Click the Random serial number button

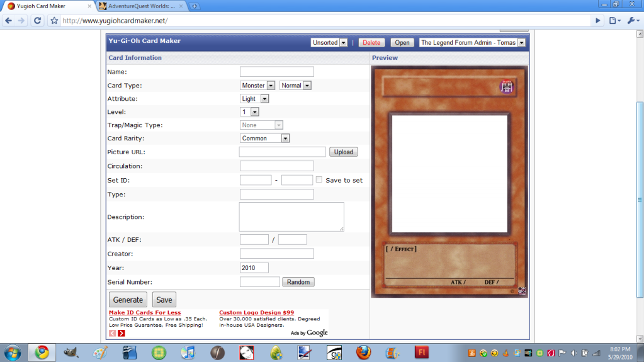coord(298,282)
